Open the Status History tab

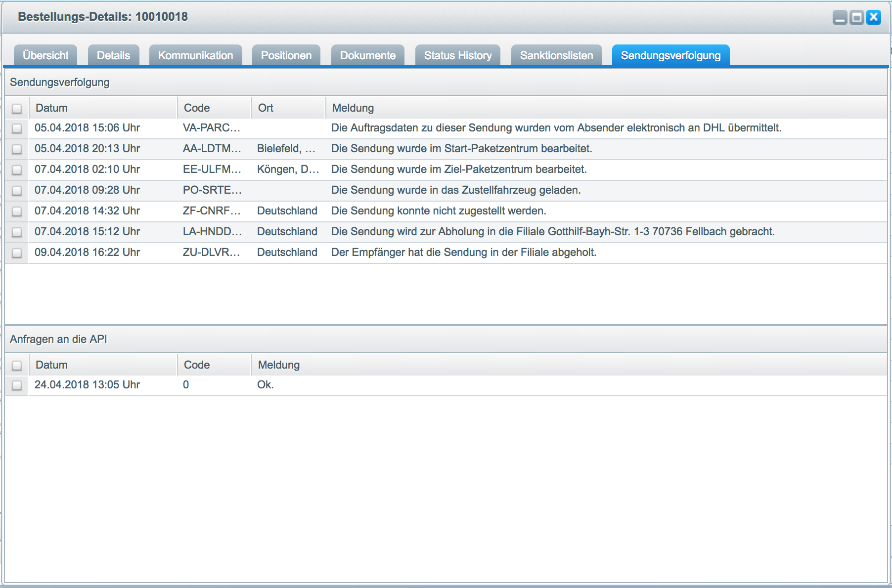click(457, 55)
